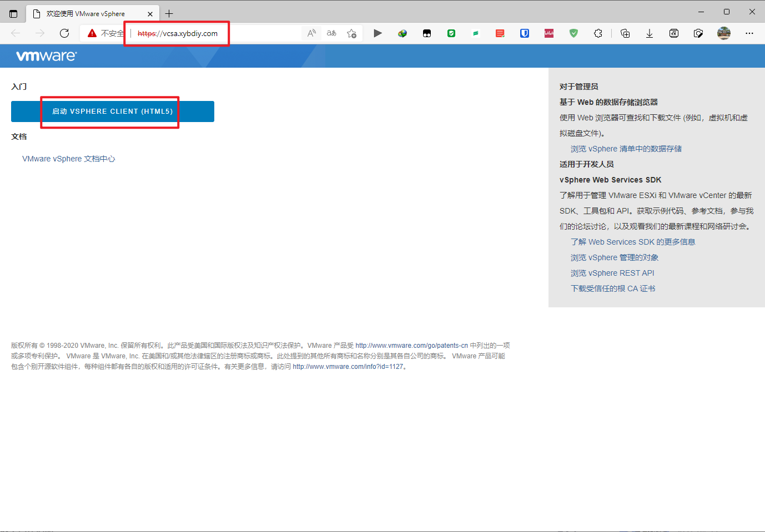Go forward with the browser forward arrow

tap(40, 33)
